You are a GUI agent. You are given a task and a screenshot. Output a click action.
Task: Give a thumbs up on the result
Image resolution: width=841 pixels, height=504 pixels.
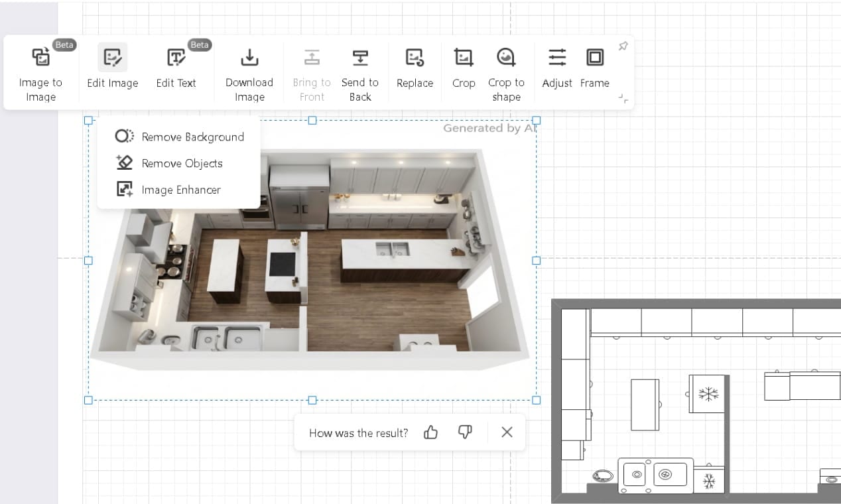point(430,432)
